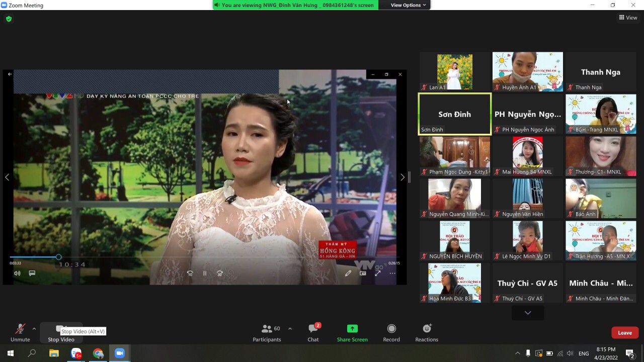Screen dimensions: 644x362
Task: Open the Chat panel
Action: point(313,329)
